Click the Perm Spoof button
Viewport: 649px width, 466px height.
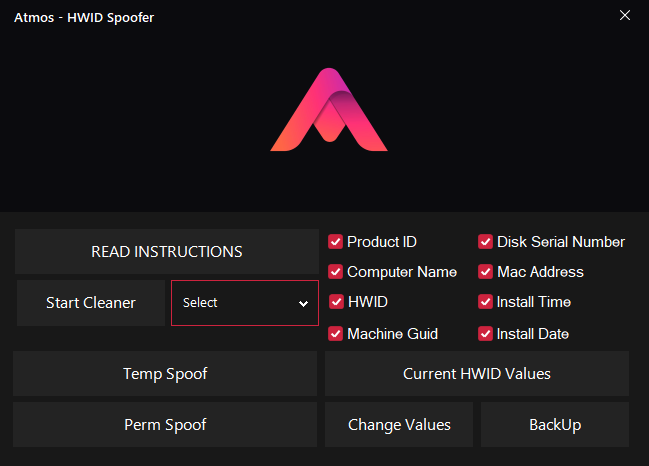click(x=165, y=425)
